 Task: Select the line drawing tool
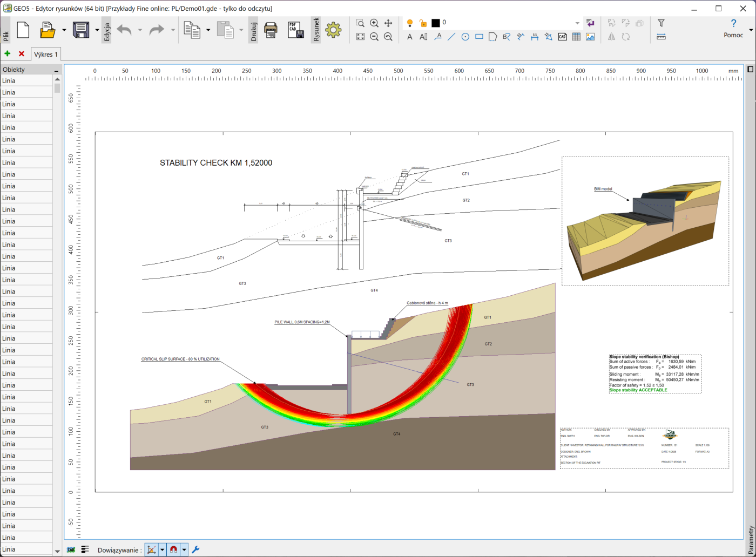pyautogui.click(x=451, y=37)
